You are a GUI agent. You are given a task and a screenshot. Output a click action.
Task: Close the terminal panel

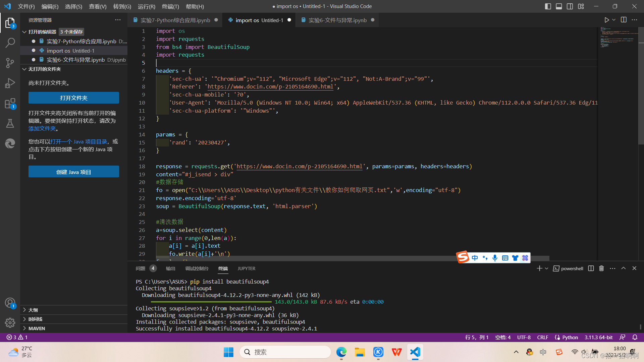(634, 268)
